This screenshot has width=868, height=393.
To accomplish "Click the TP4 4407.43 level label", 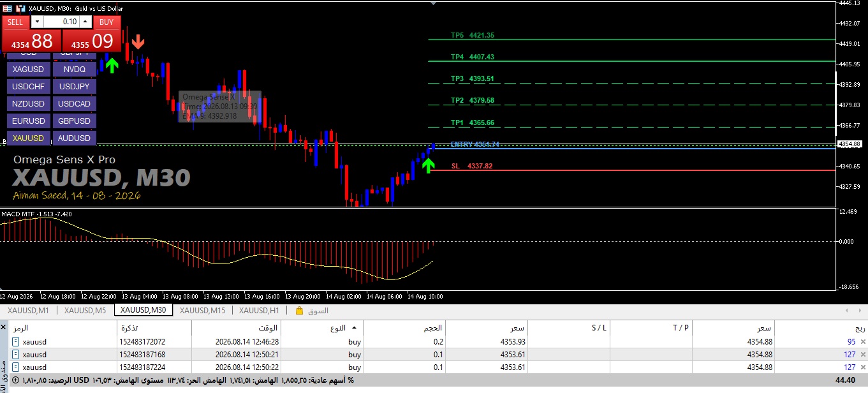I will click(x=473, y=57).
